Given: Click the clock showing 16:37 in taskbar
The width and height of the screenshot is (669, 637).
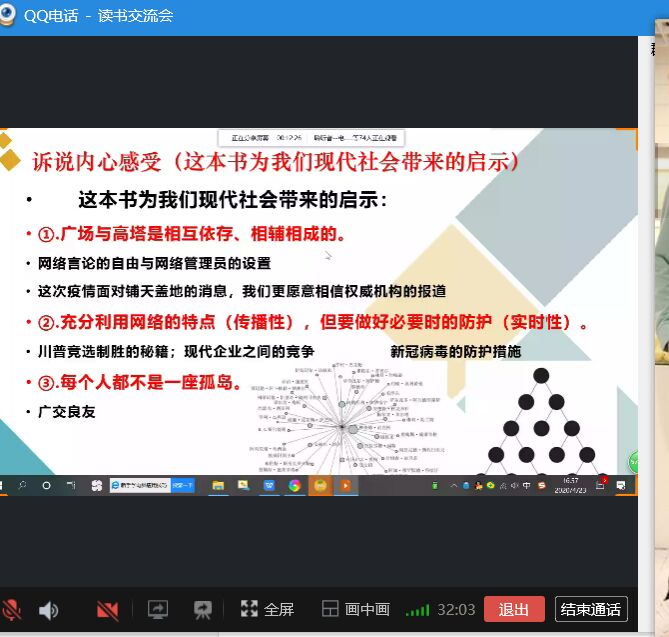Looking at the screenshot, I should pos(571,485).
